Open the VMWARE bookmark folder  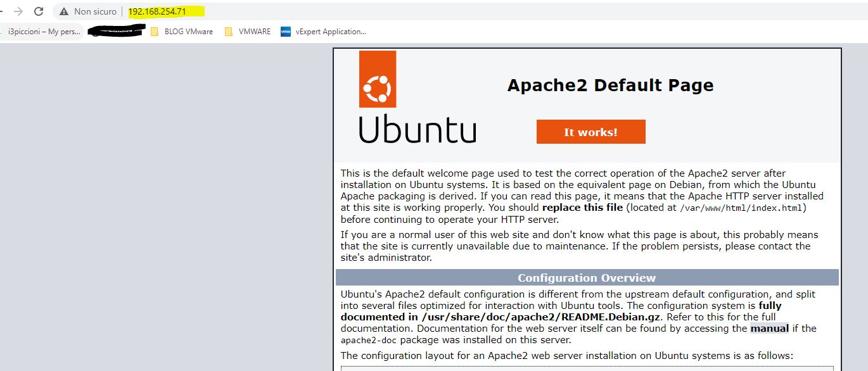[x=248, y=31]
